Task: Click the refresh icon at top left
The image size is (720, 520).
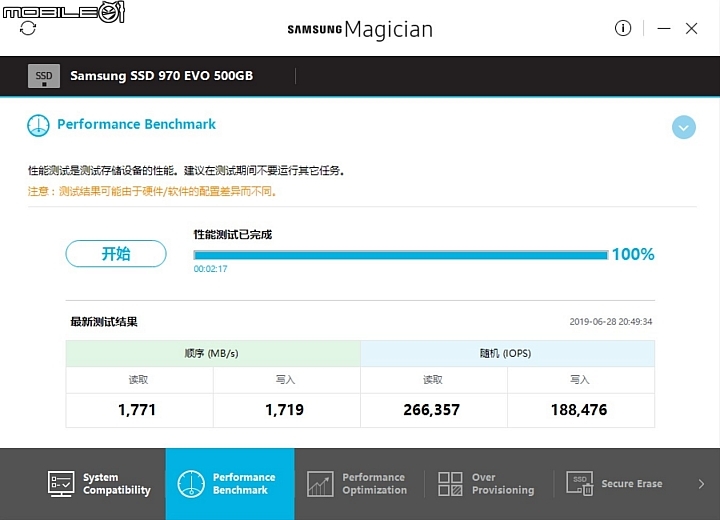Action: pos(28,28)
